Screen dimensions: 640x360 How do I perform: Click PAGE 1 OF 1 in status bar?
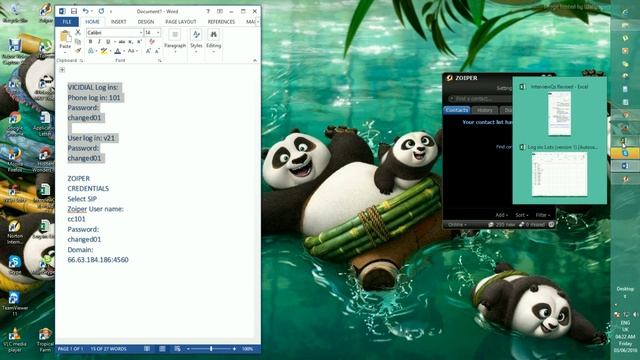click(x=70, y=349)
